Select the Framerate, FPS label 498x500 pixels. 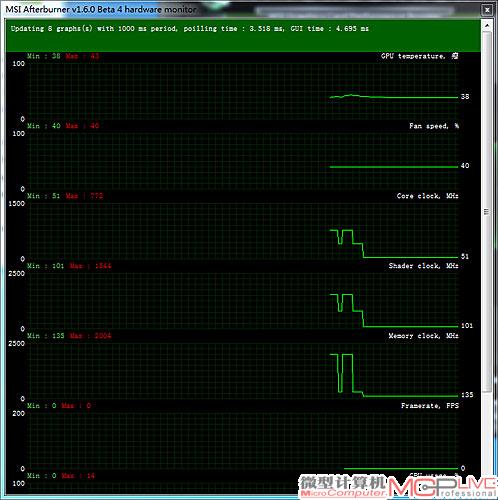pos(430,406)
